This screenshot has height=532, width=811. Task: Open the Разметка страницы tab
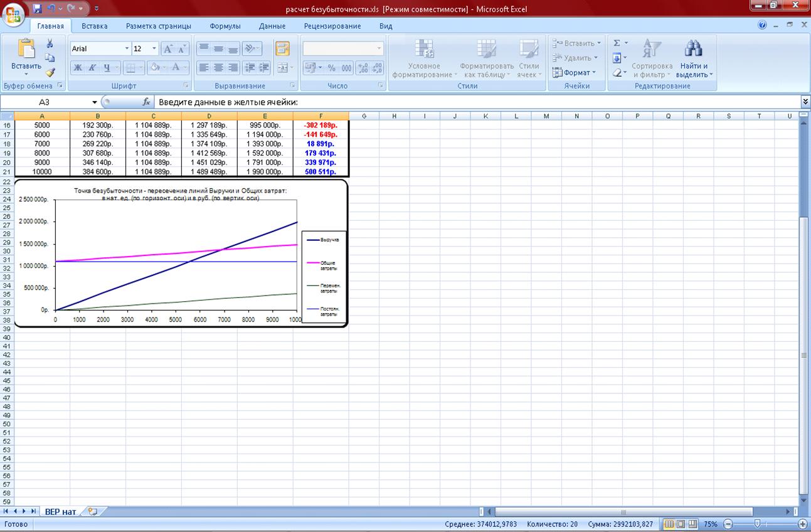[158, 26]
